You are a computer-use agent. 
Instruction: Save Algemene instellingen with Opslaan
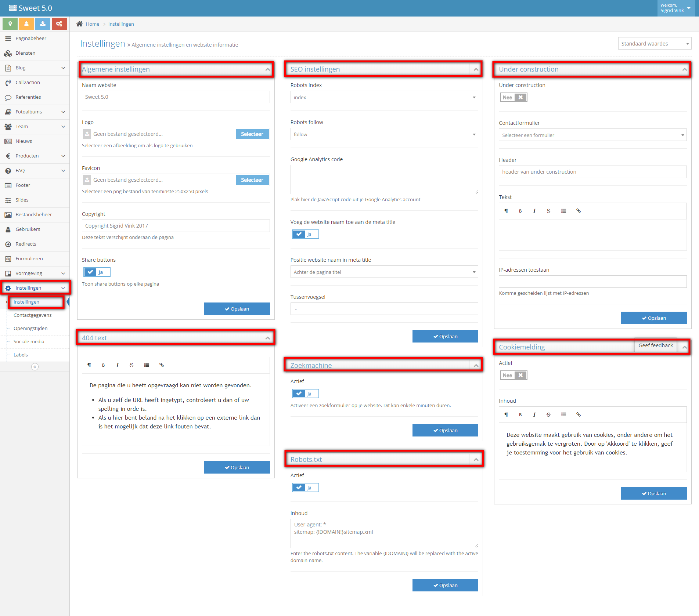[237, 309]
